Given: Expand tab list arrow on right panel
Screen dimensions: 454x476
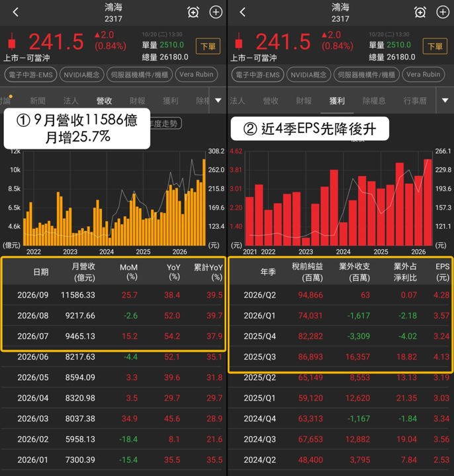Looking at the screenshot, I should pos(445,100).
